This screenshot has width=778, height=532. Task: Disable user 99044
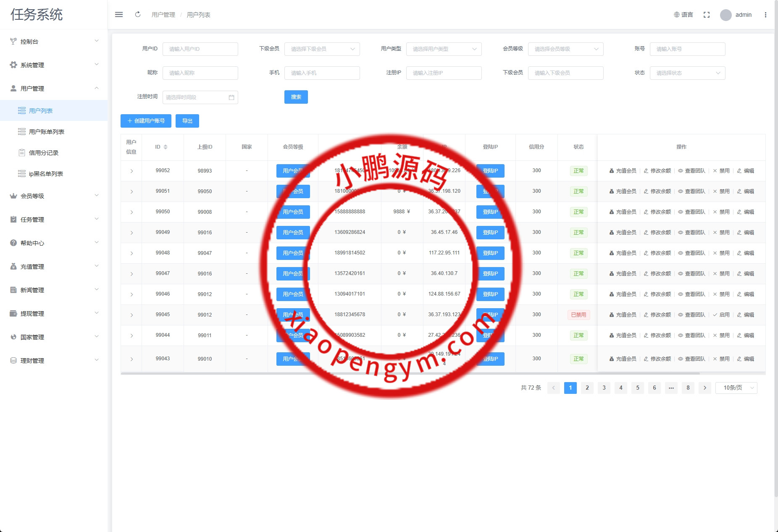[721, 335]
